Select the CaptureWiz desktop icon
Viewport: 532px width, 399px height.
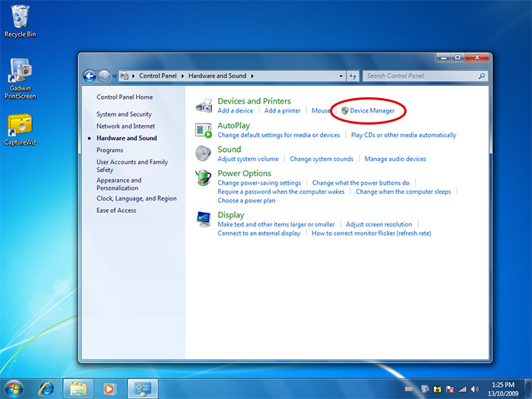pos(20,130)
